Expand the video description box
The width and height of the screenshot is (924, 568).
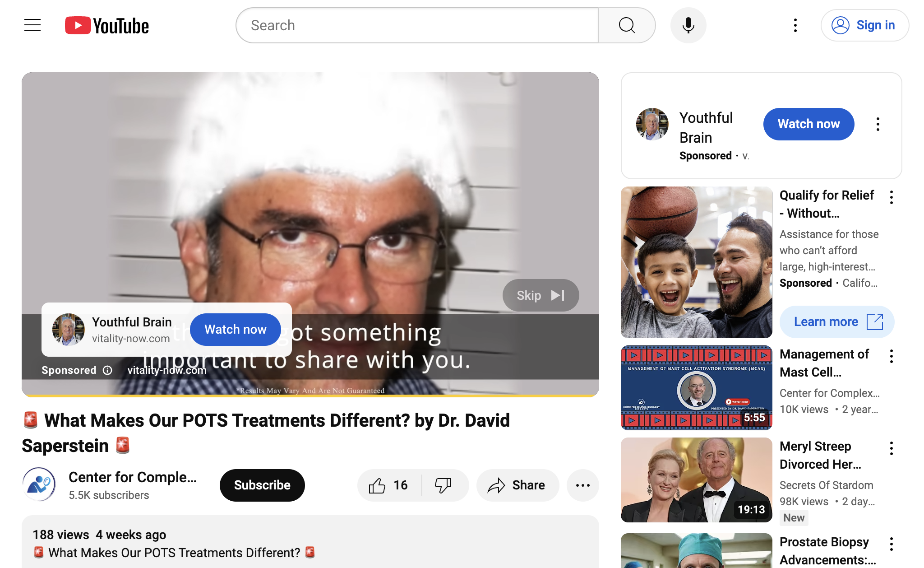point(310,542)
